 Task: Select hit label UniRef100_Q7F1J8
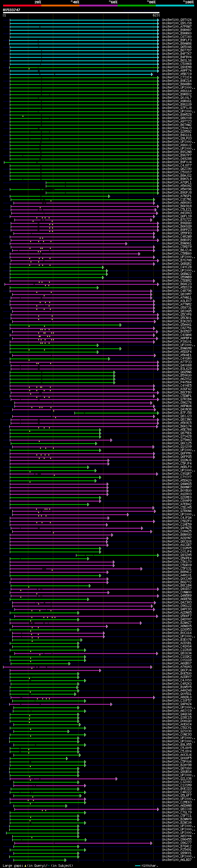(x=177, y=108)
